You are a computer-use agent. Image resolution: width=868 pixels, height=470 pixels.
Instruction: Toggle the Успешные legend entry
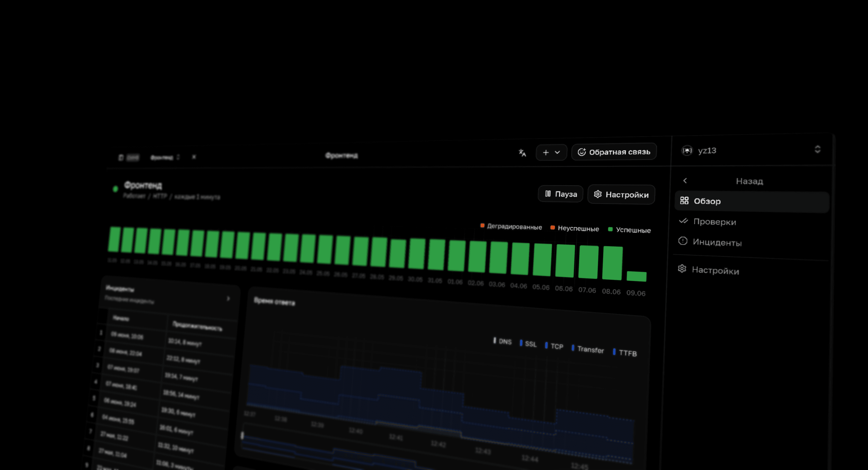tap(629, 230)
